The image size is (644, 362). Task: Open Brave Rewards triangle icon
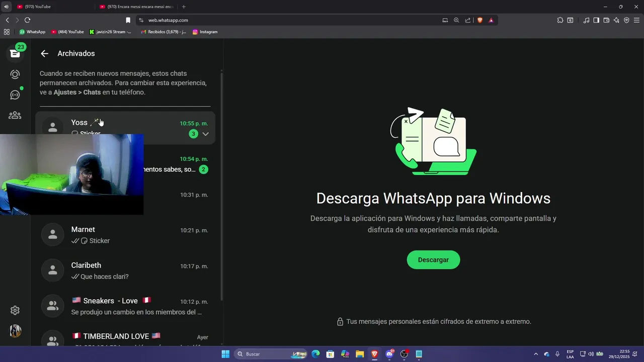point(491,20)
